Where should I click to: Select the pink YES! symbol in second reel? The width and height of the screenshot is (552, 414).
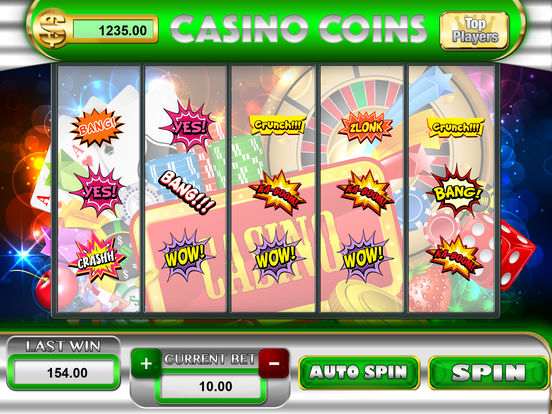point(188,126)
